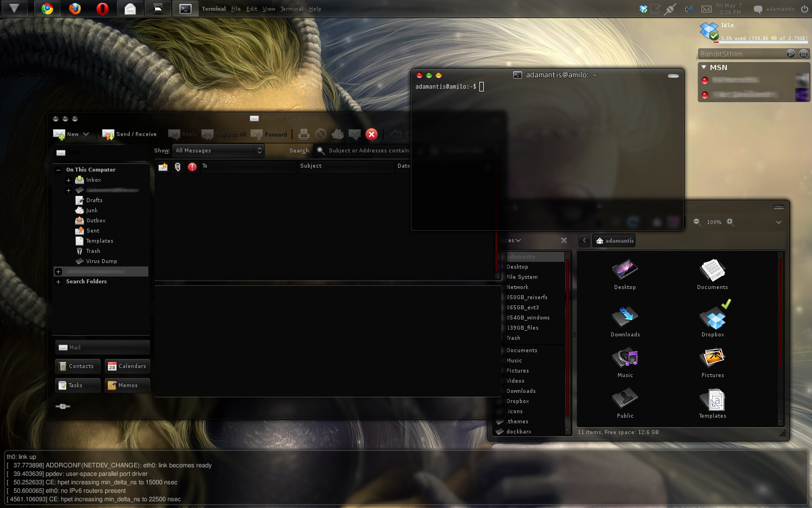The height and width of the screenshot is (508, 812).
Task: Open the adamantis user status menu
Action: pyautogui.click(x=774, y=9)
